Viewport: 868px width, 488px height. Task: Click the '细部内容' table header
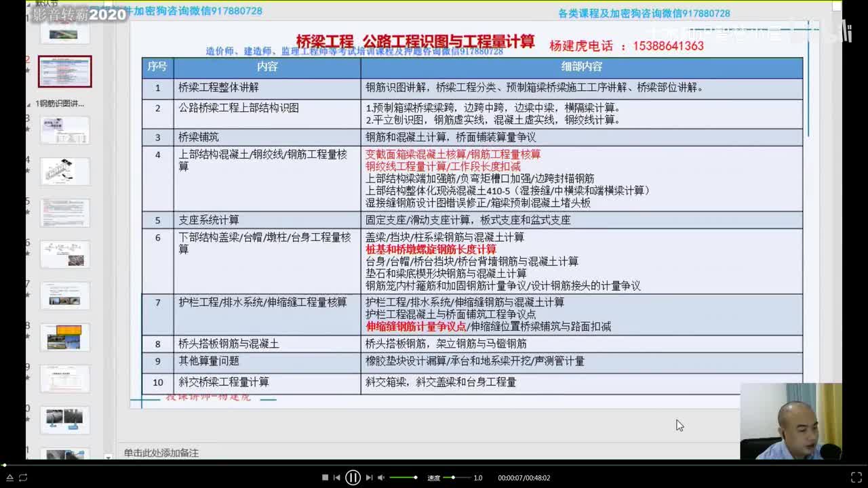pyautogui.click(x=581, y=66)
